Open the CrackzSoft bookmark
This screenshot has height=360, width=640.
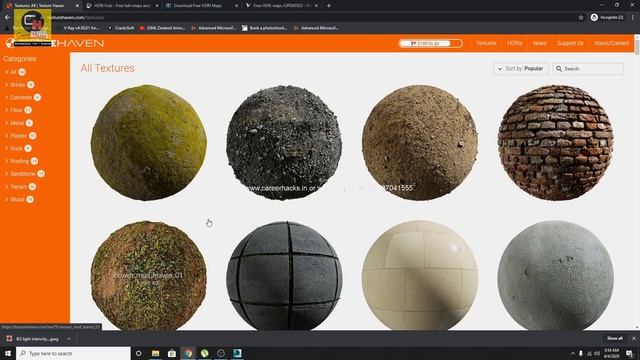point(121,28)
